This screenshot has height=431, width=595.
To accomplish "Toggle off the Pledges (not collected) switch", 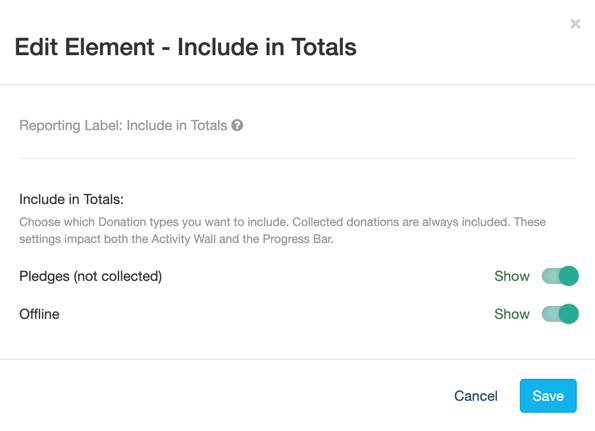I will [560, 276].
